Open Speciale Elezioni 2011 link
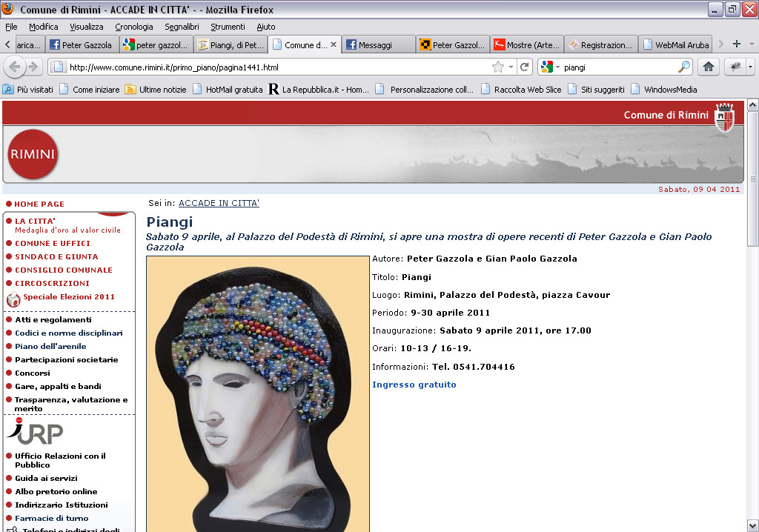The image size is (759, 532). click(69, 296)
